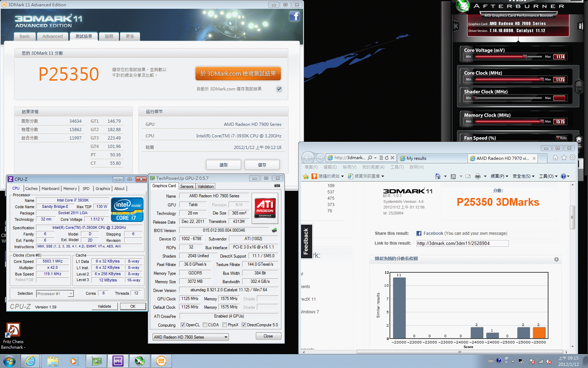This screenshot has height=368, width=588.
Task: Open Fritz Chess Benchmark desktop shortcut
Action: click(x=13, y=336)
